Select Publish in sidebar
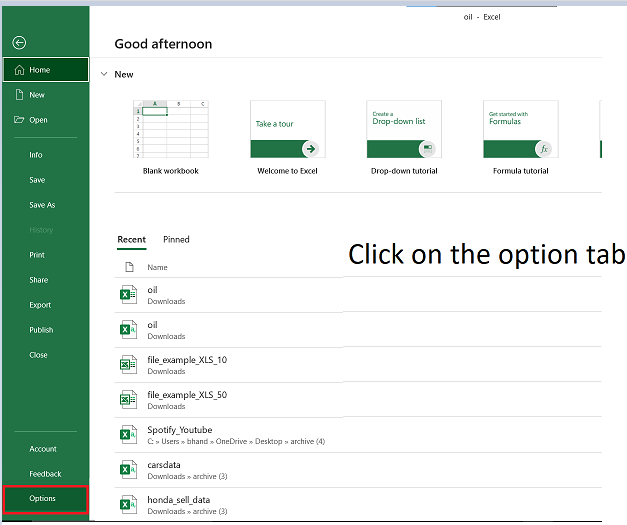The image size is (627, 525). [x=41, y=330]
